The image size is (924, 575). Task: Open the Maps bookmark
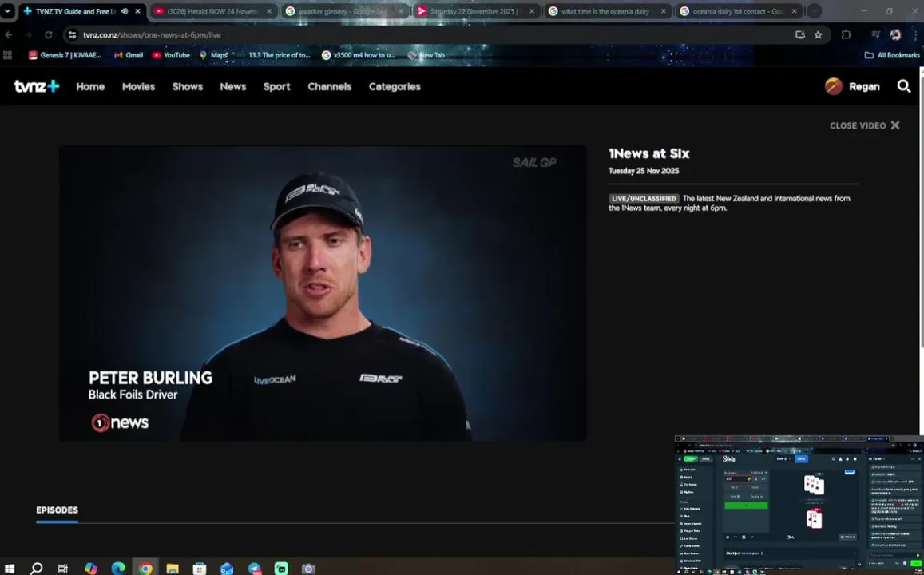[213, 55]
